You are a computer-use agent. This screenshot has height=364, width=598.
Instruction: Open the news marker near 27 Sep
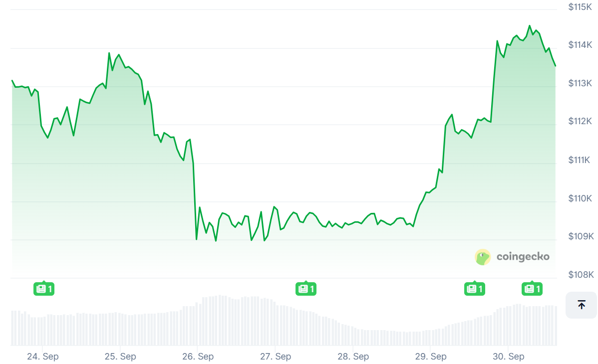coord(306,288)
